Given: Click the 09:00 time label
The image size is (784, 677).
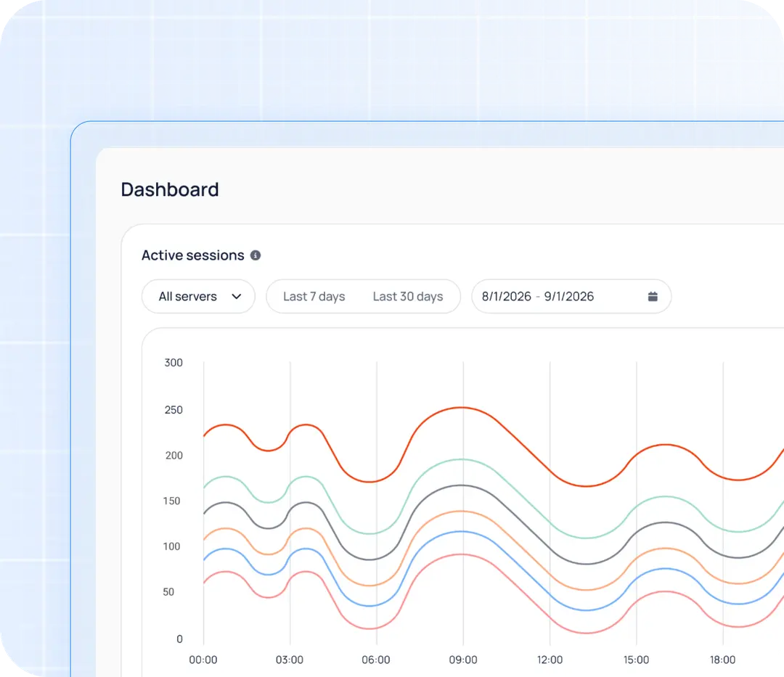Looking at the screenshot, I should [463, 660].
